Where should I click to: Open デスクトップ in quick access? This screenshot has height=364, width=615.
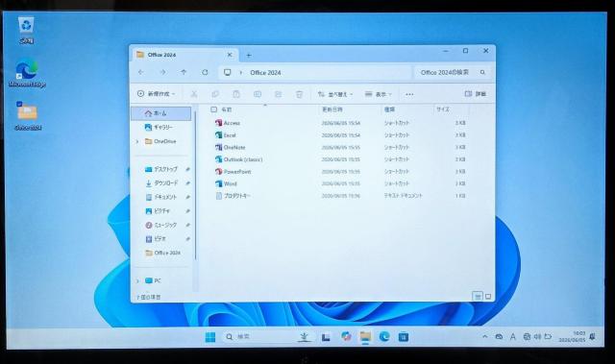pos(160,169)
